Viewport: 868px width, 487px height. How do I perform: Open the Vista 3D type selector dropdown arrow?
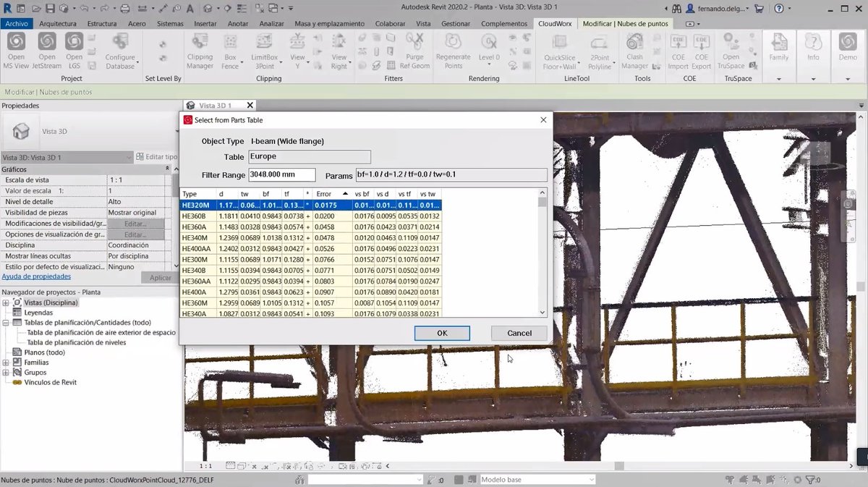tap(177, 132)
